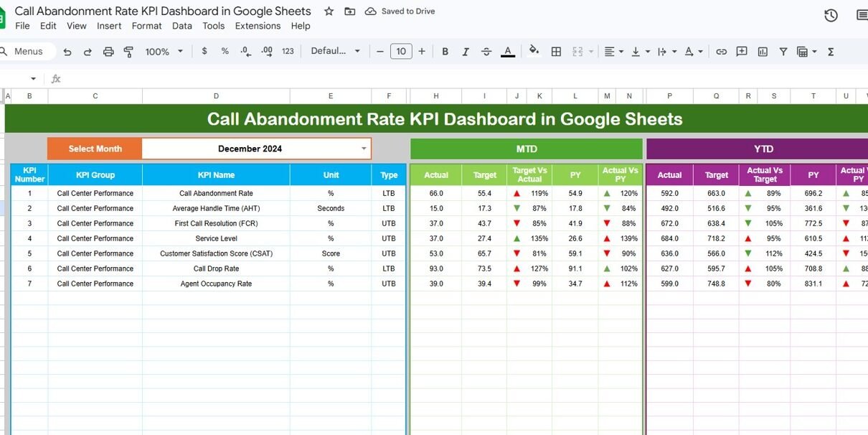Open the Format menu
The width and height of the screenshot is (868, 435).
(146, 26)
